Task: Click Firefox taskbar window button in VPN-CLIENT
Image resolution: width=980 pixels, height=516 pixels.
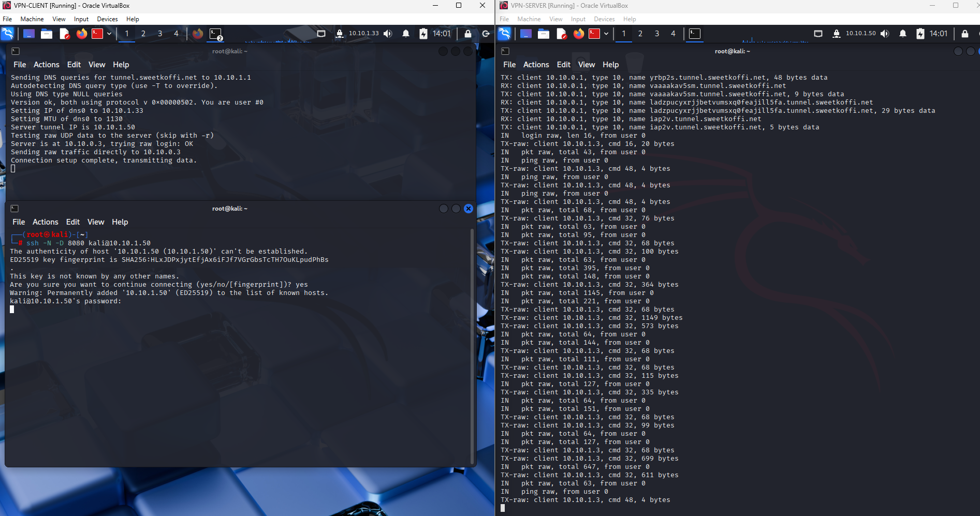Action: pyautogui.click(x=198, y=34)
